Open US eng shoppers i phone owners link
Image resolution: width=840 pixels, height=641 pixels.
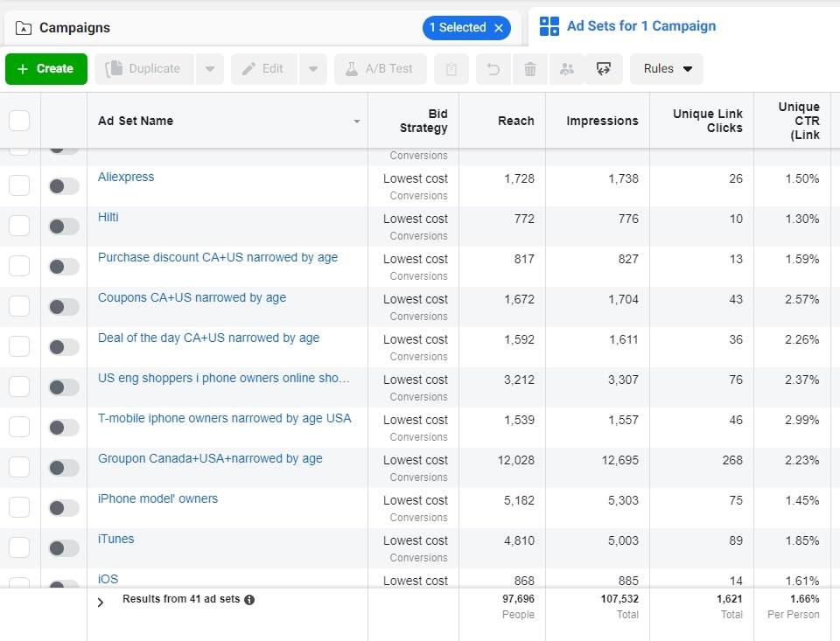(x=223, y=378)
